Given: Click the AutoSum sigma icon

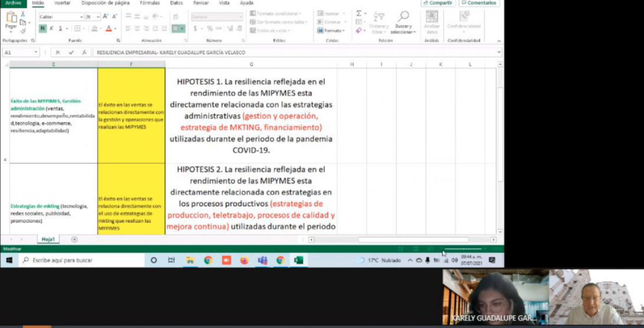Looking at the screenshot, I should (359, 14).
